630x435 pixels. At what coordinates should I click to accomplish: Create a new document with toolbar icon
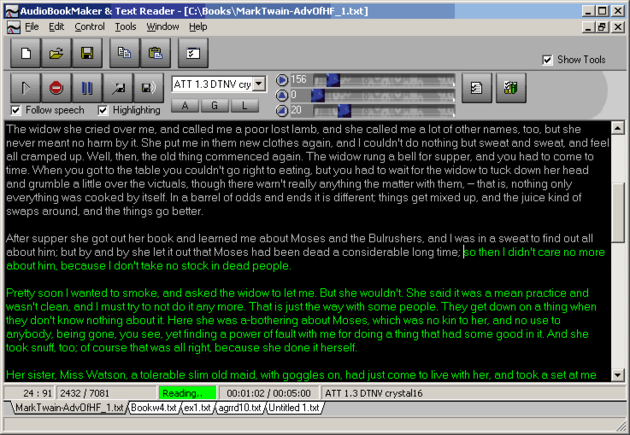coord(26,53)
